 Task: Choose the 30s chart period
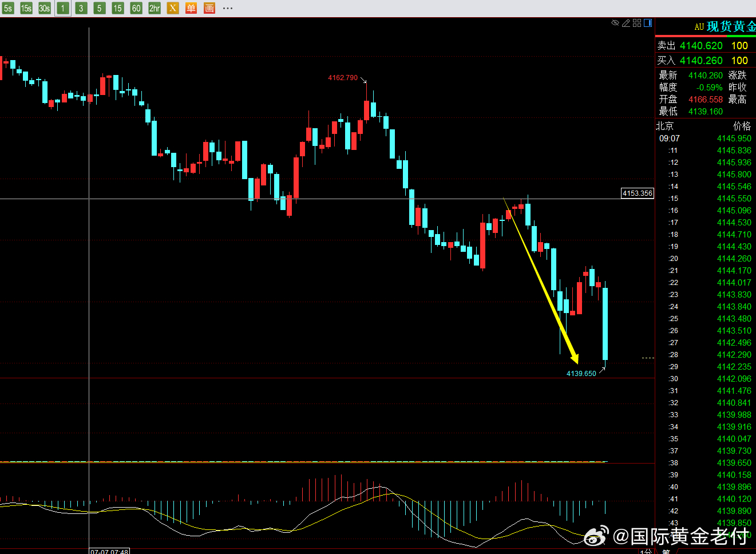tap(45, 8)
